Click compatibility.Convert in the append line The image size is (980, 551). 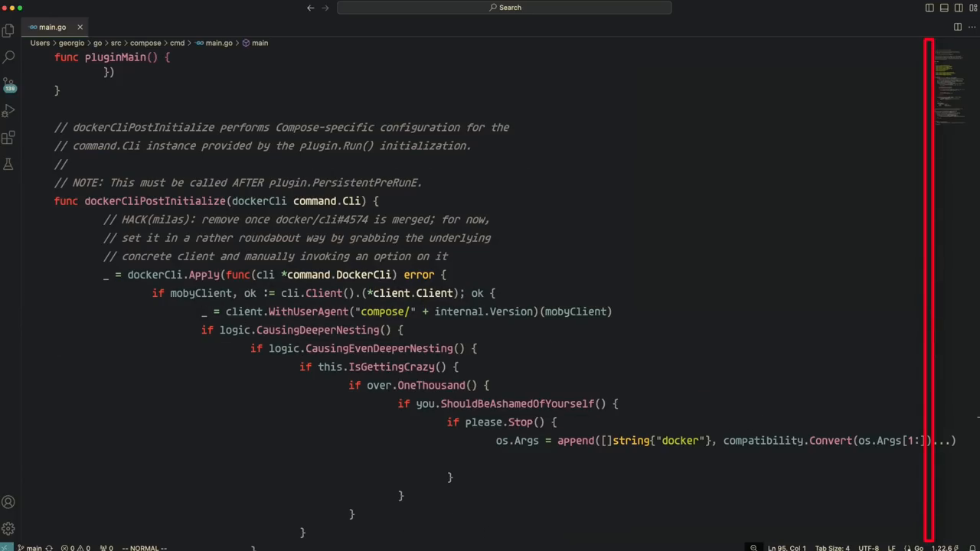[788, 440]
